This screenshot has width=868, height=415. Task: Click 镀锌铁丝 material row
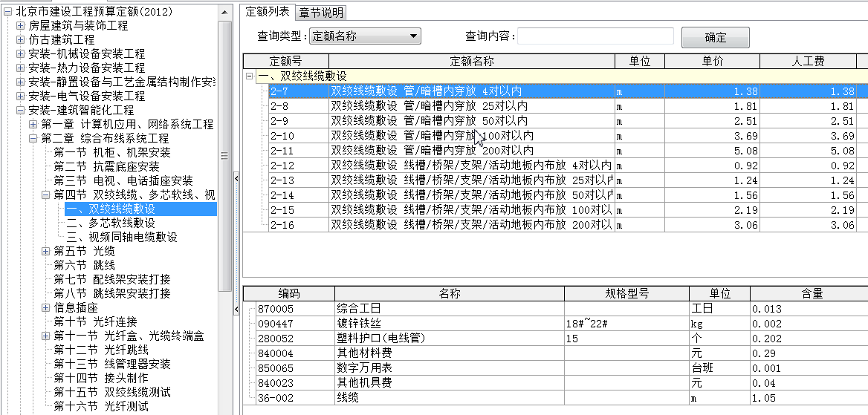[561, 324]
